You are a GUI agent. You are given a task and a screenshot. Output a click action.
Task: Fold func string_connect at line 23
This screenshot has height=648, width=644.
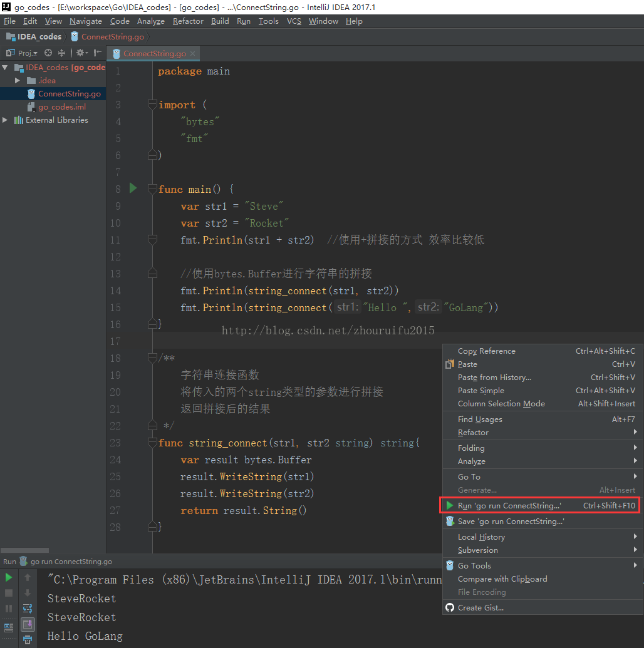click(152, 442)
